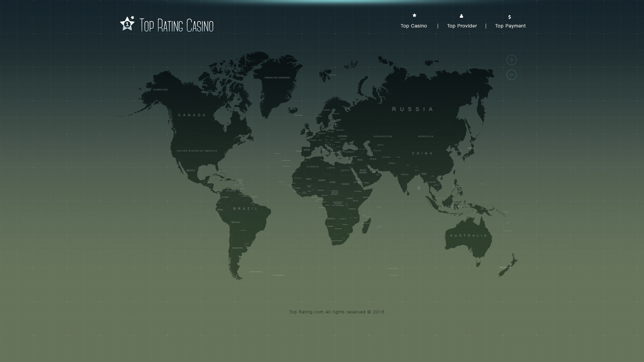Open the Top Casino menu item

pos(414,26)
